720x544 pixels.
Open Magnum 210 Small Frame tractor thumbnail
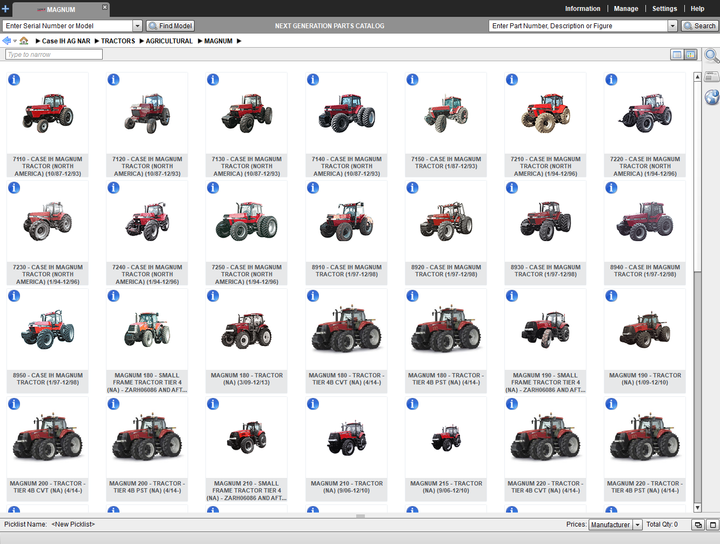point(247,438)
